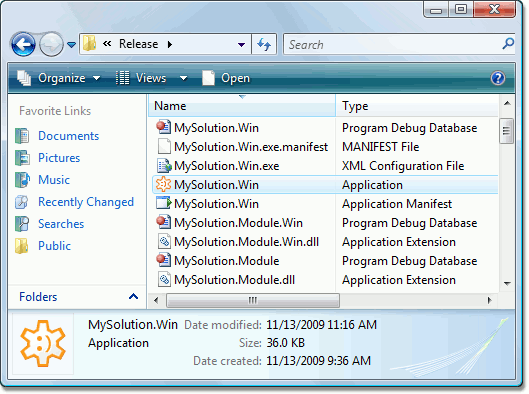Select MySolution.Module.Win debug database icon
The width and height of the screenshot is (529, 394).
coord(164,222)
